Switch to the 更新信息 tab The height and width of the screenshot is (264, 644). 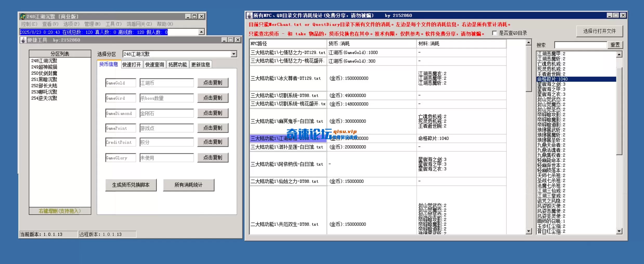point(201,64)
